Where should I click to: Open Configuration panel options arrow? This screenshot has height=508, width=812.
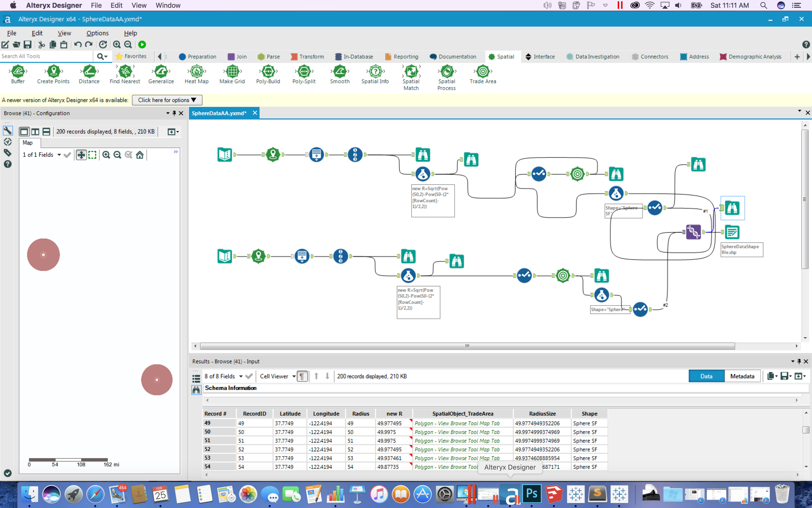(168, 113)
